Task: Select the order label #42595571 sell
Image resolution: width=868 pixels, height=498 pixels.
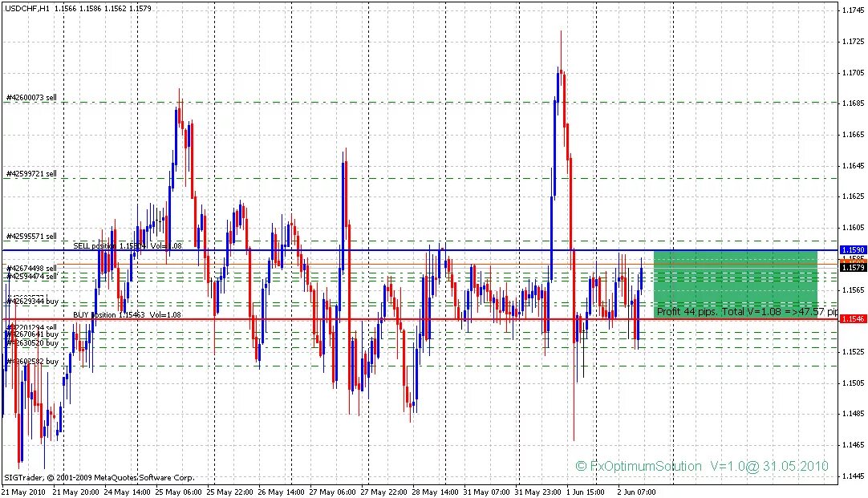Action: [31, 237]
